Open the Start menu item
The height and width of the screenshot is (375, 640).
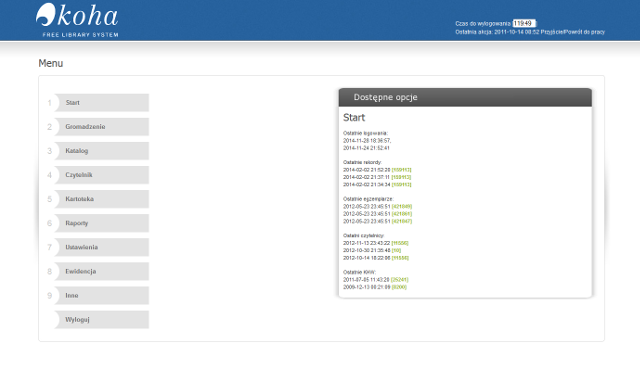[102, 102]
